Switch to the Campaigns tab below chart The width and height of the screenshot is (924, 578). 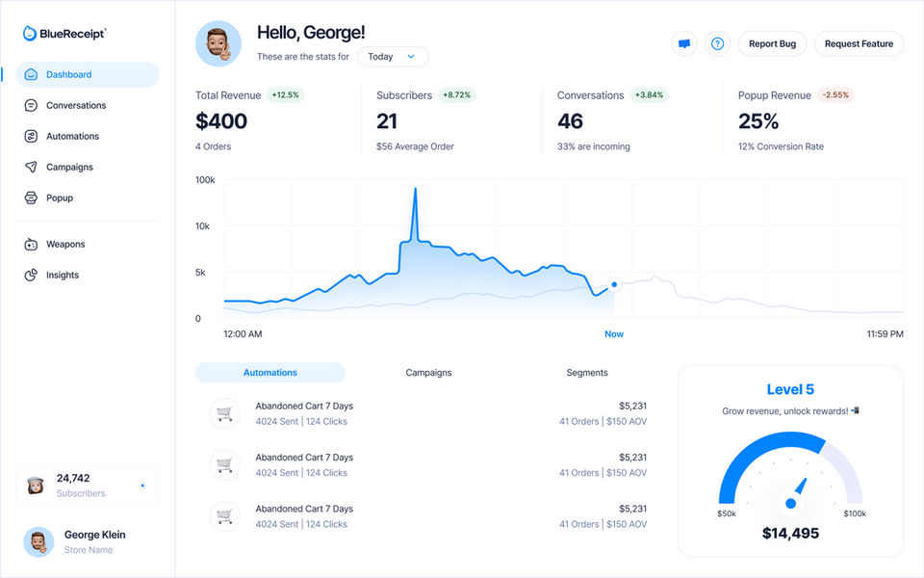[x=428, y=373]
